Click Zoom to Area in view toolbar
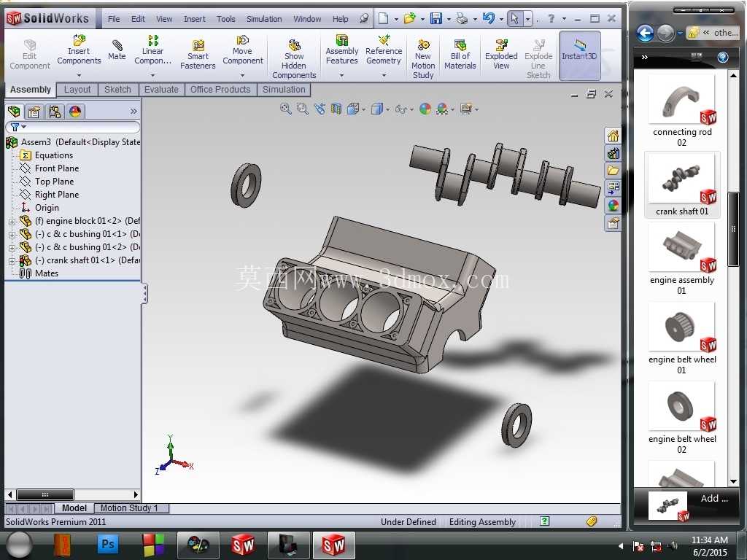Viewport: 747px width, 560px height. pos(302,109)
